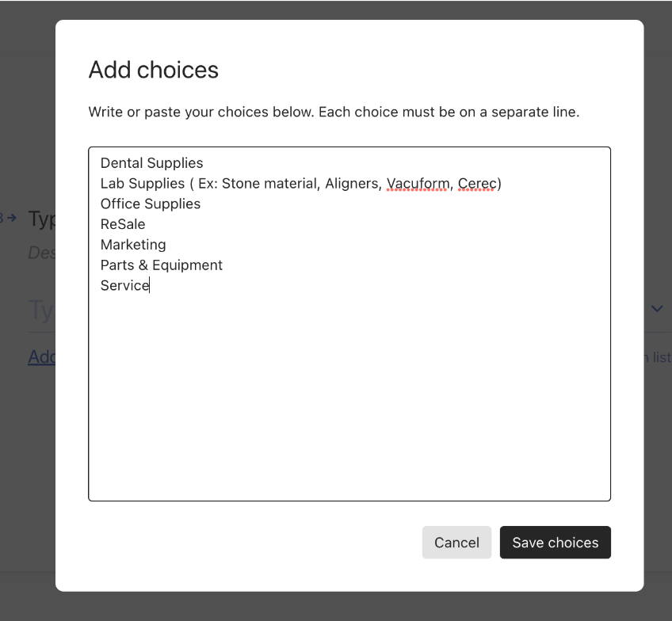Click the misspelled word Vacuform

[x=418, y=183]
